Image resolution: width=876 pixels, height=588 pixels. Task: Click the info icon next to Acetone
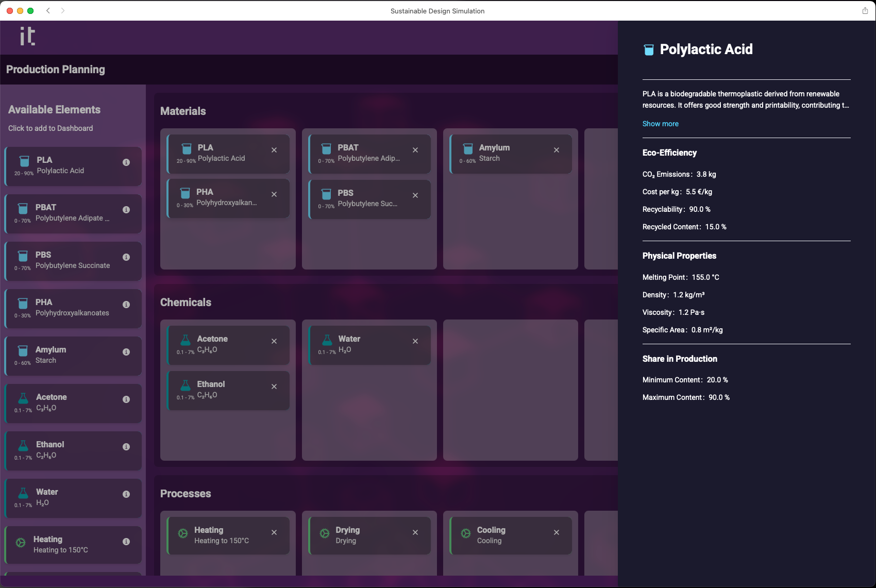126,399
